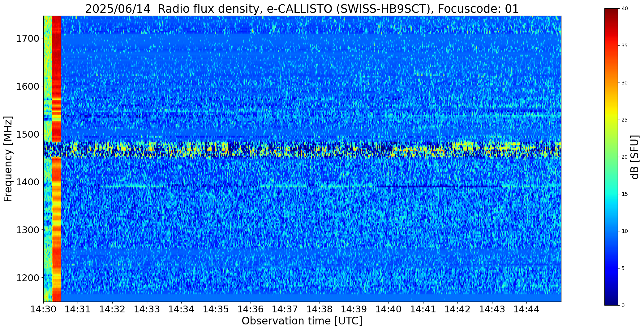Image resolution: width=644 pixels, height=330 pixels.
Task: Click the 14:35 time tick label
Action: point(216,309)
